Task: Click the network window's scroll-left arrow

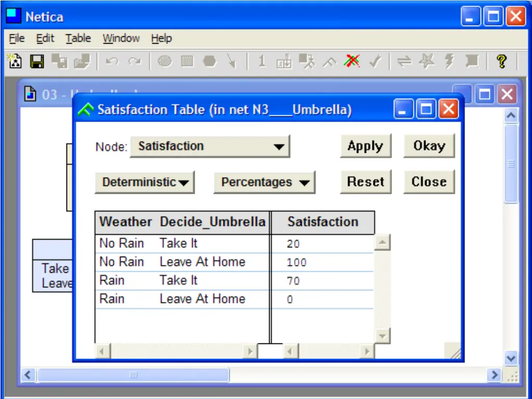Action: pyautogui.click(x=28, y=375)
